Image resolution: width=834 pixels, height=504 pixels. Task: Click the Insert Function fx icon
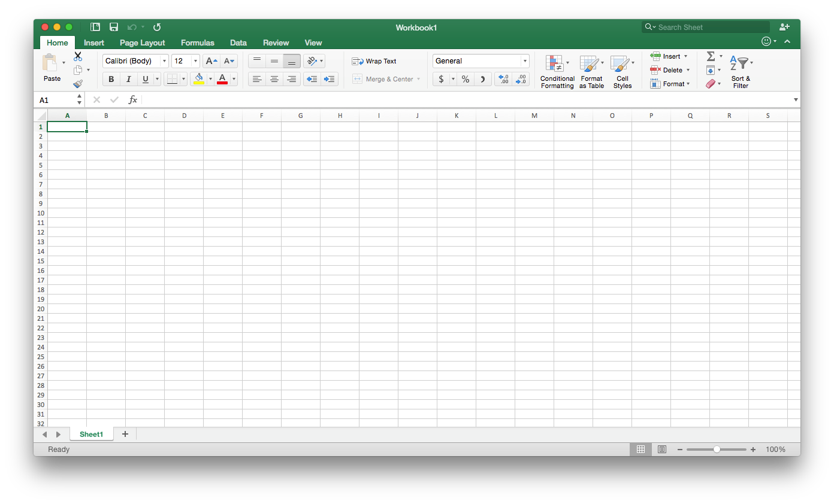133,100
